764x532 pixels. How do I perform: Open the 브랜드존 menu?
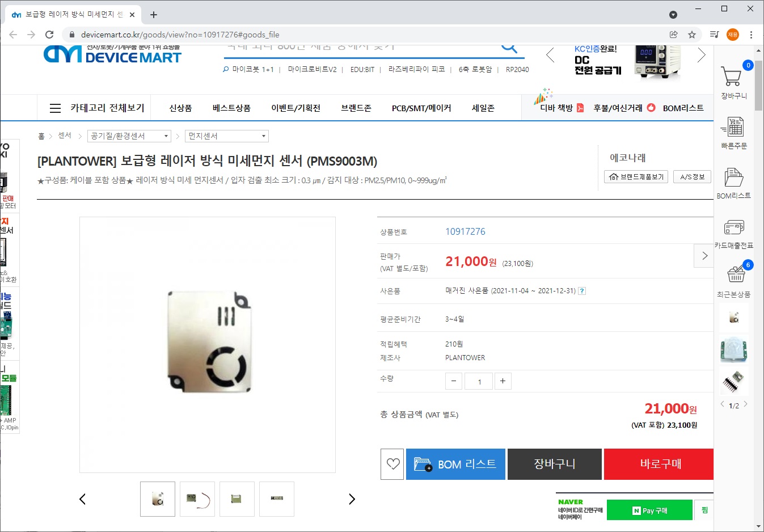click(x=356, y=108)
